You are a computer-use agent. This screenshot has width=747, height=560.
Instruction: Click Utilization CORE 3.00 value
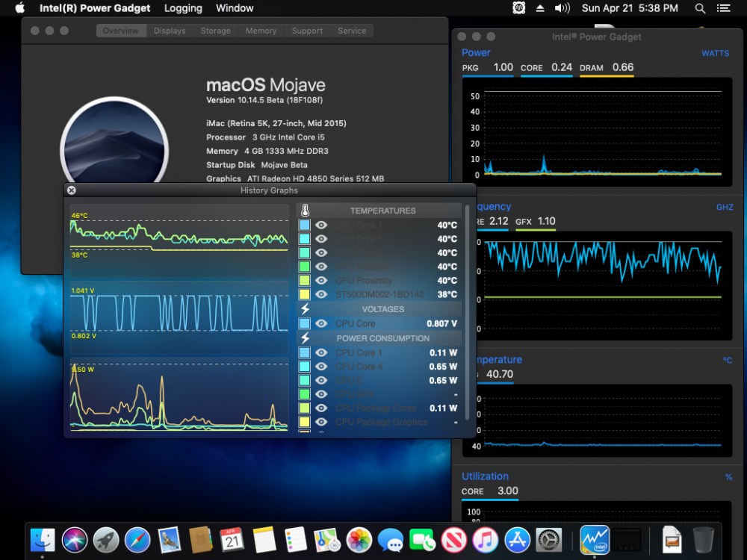pos(490,491)
